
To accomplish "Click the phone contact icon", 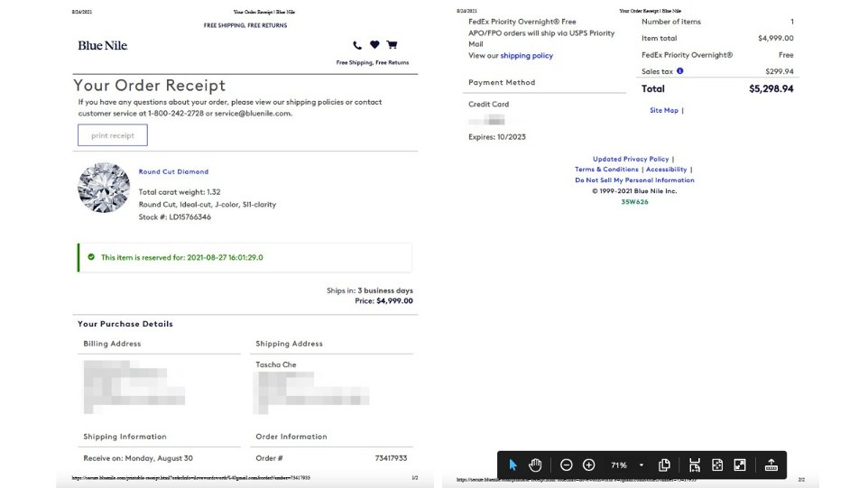I will [357, 45].
